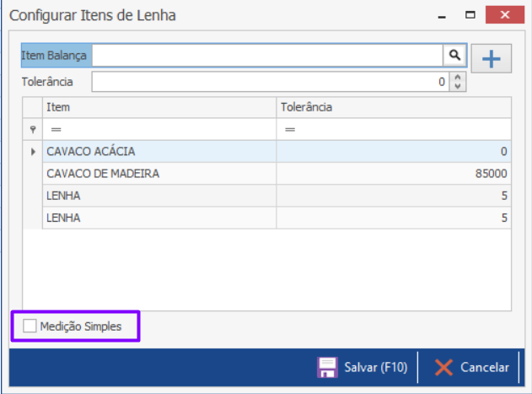The image size is (532, 394).
Task: Close the Configurar Itens de Lenha window
Action: pos(505,15)
